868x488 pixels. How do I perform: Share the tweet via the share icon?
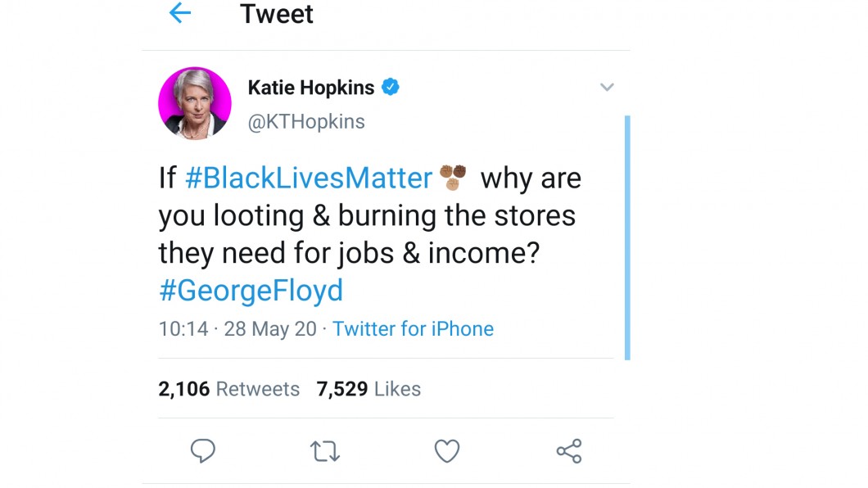568,451
